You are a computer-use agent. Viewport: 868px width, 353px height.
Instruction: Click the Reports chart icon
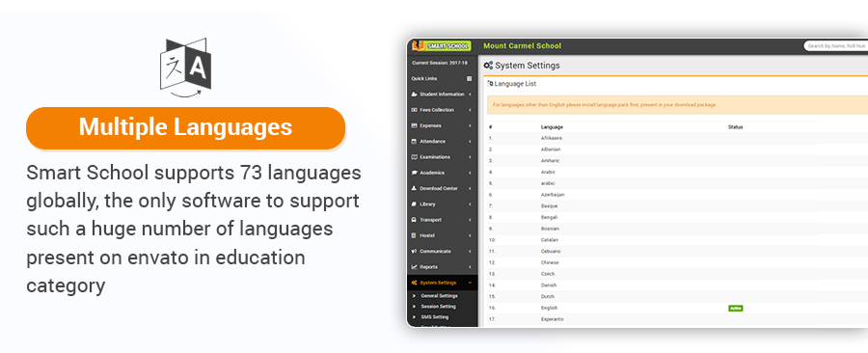414,267
